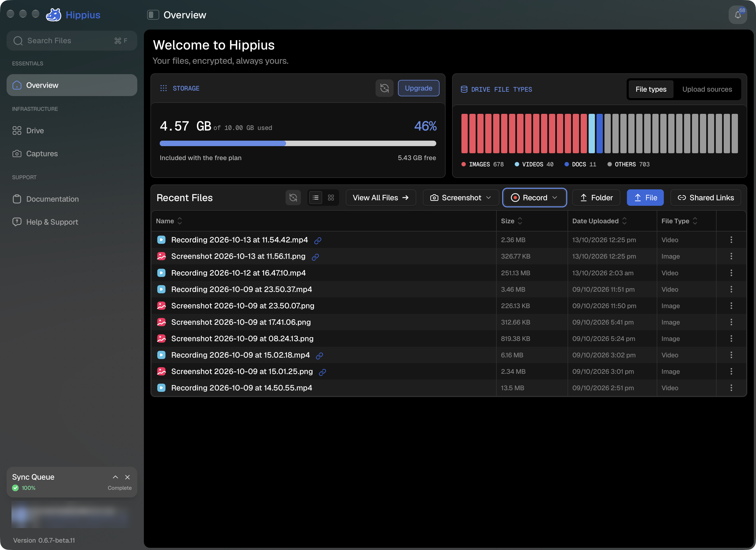The height and width of the screenshot is (550, 756).
Task: Click the Version 0.6.7-beta.11 label
Action: click(x=44, y=540)
